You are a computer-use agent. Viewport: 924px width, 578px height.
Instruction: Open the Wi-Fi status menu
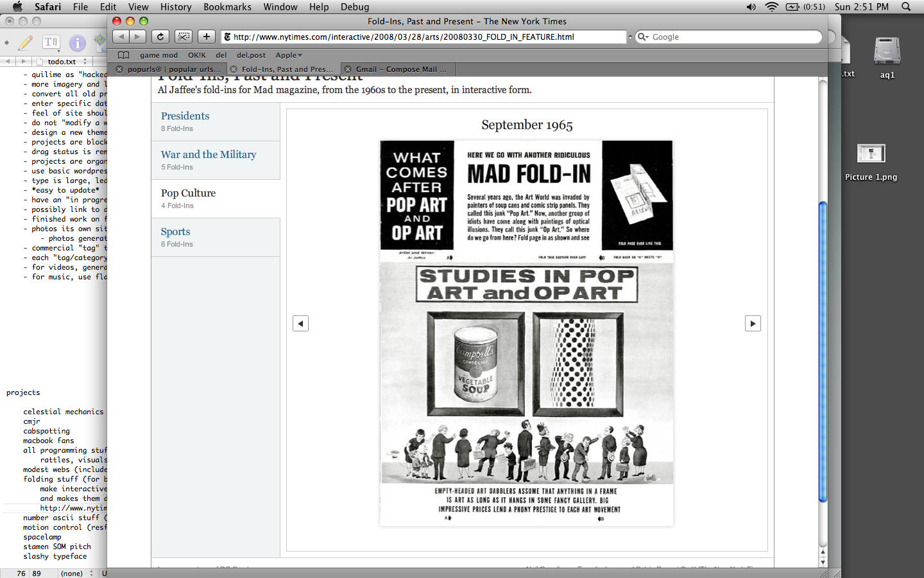(x=772, y=6)
